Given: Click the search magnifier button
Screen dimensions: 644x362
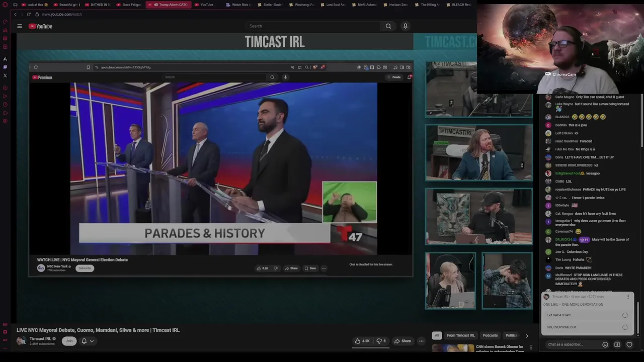Looking at the screenshot, I should (x=388, y=26).
